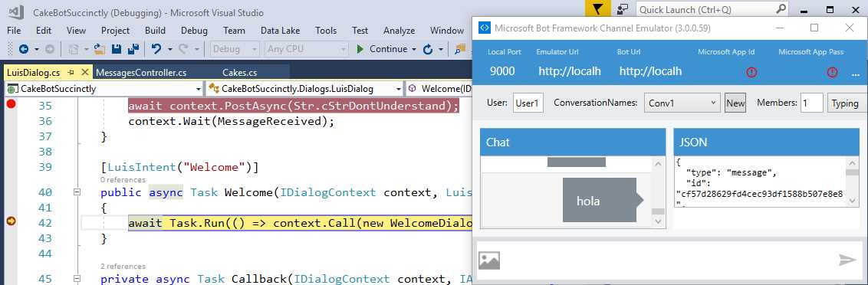
Task: Click Navigate Backward arrow in Visual Studio toolbar
Action: (24, 49)
